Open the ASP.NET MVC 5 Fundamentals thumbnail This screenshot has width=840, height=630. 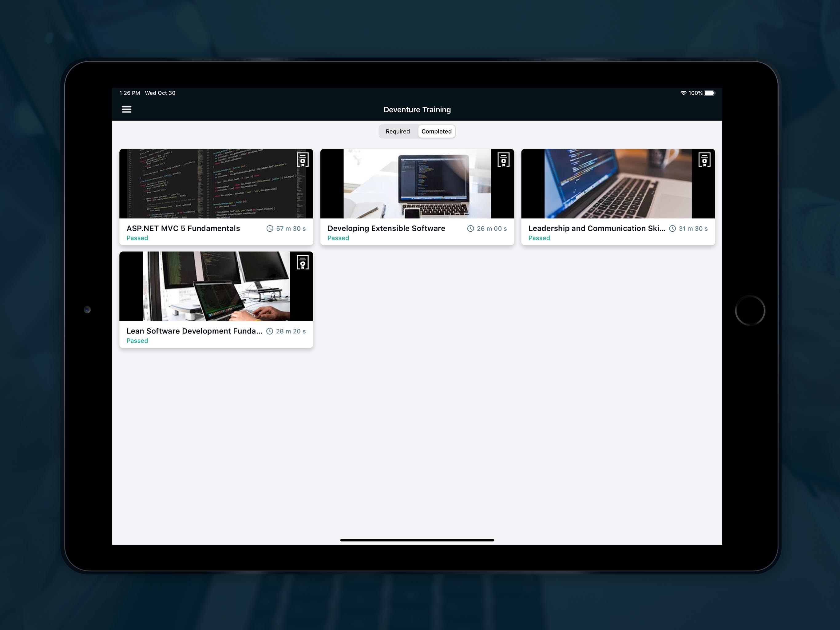pyautogui.click(x=216, y=184)
